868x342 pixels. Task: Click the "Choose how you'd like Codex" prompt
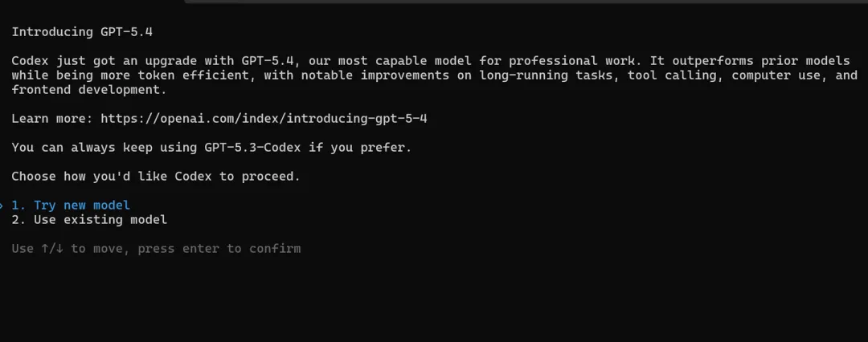155,177
